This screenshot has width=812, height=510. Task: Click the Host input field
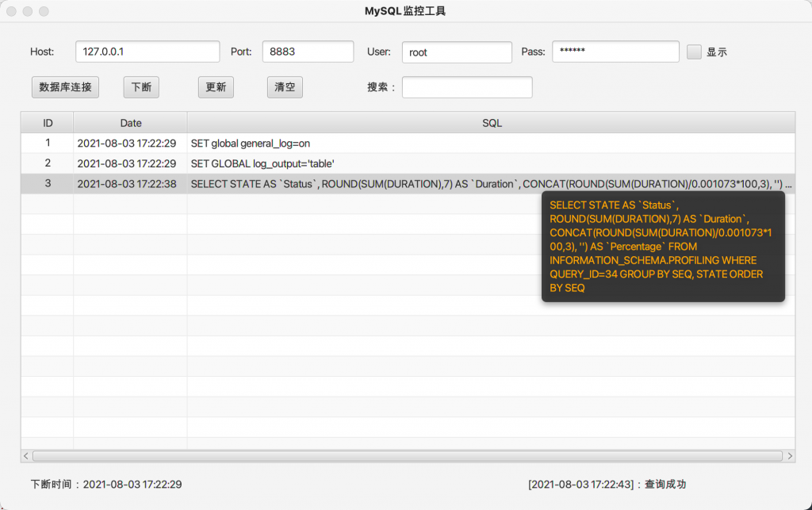147,52
